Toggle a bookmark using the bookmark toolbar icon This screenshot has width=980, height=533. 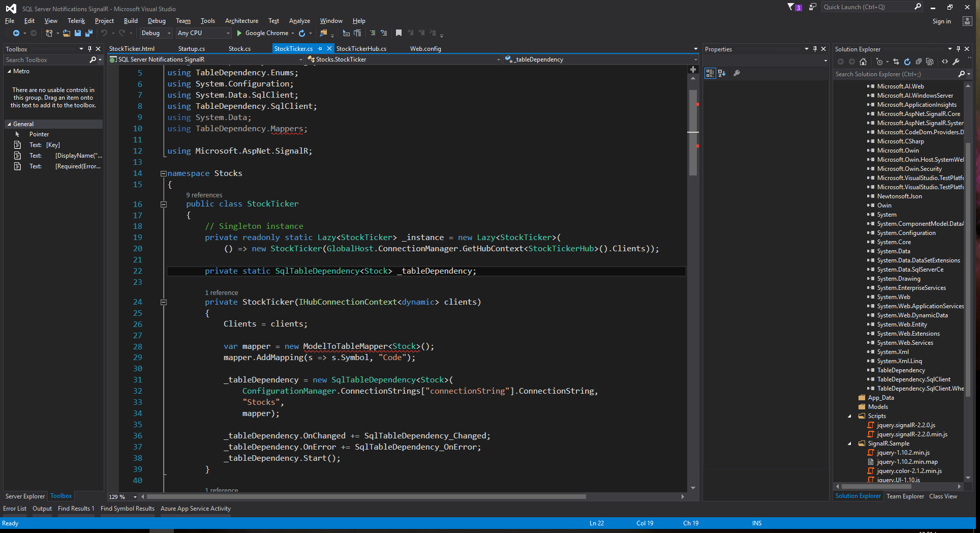click(399, 33)
